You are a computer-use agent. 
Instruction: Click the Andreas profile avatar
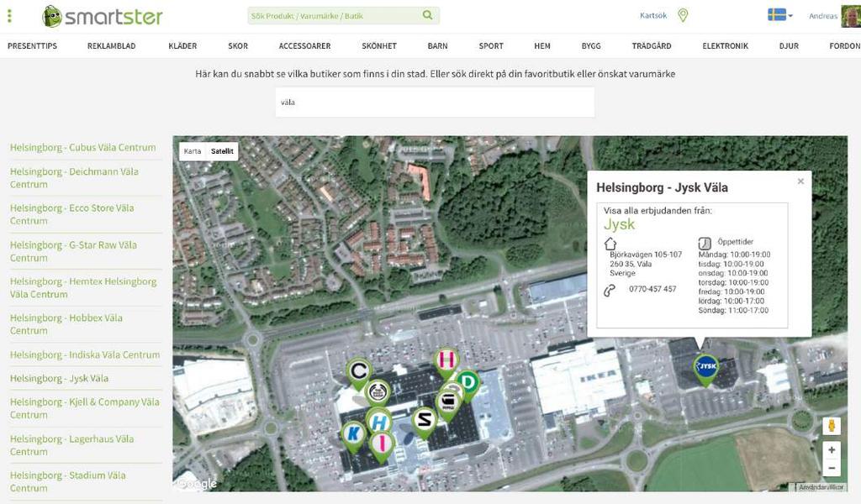point(851,16)
